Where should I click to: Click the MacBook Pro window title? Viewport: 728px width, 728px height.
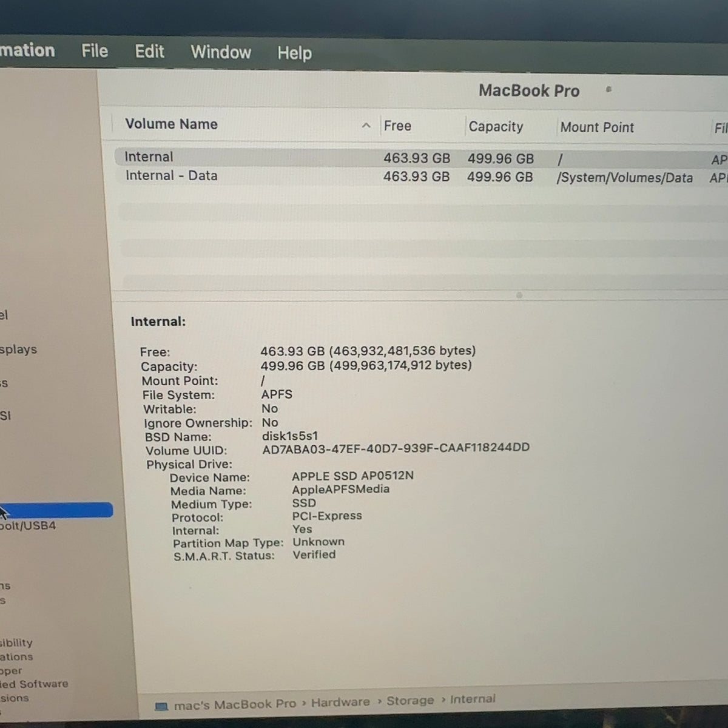click(x=529, y=91)
